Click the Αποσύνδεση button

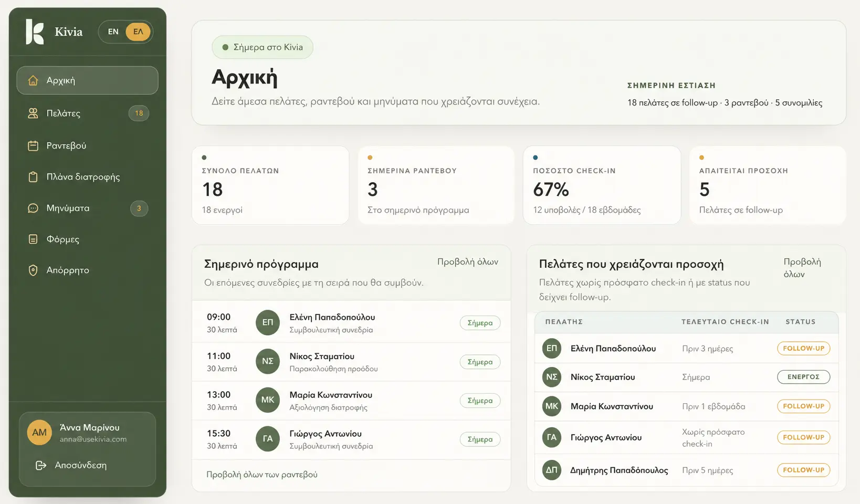[x=71, y=465]
